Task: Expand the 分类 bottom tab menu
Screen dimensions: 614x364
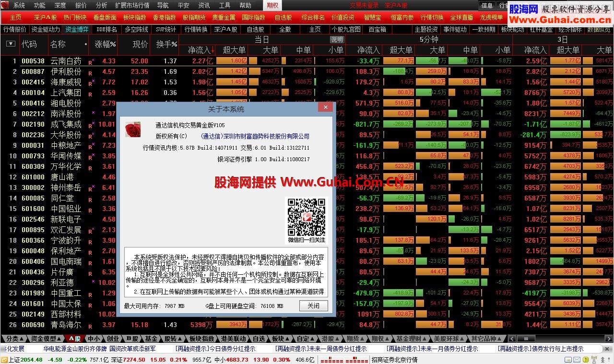Action: click(15, 339)
